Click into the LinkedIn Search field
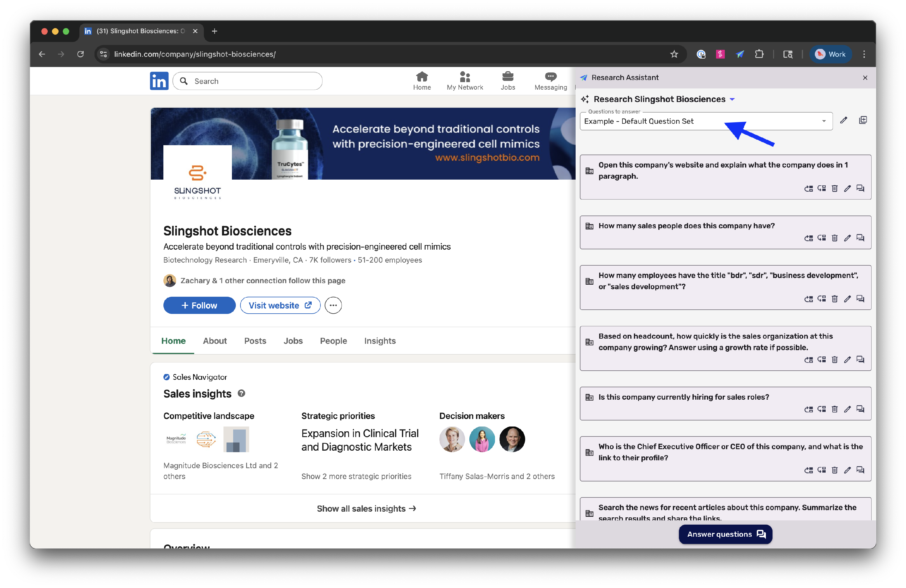 click(247, 81)
